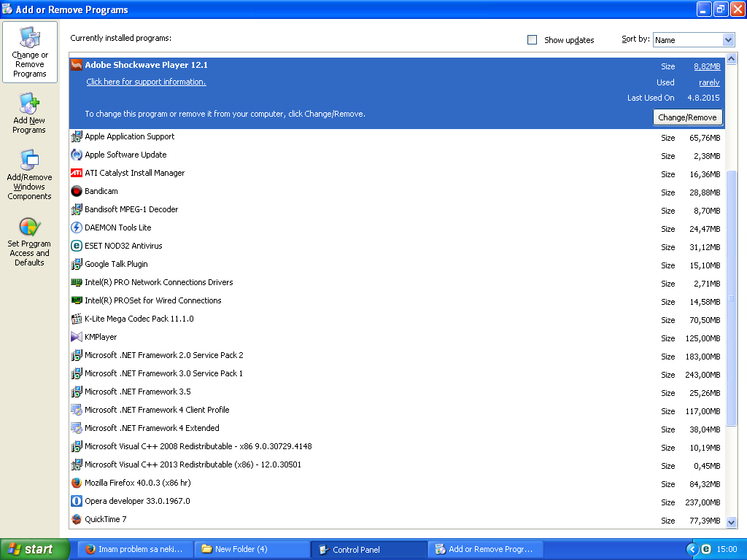Switch to Control Panel taskbar window
Screen dimensions: 747x560
pyautogui.click(x=369, y=550)
